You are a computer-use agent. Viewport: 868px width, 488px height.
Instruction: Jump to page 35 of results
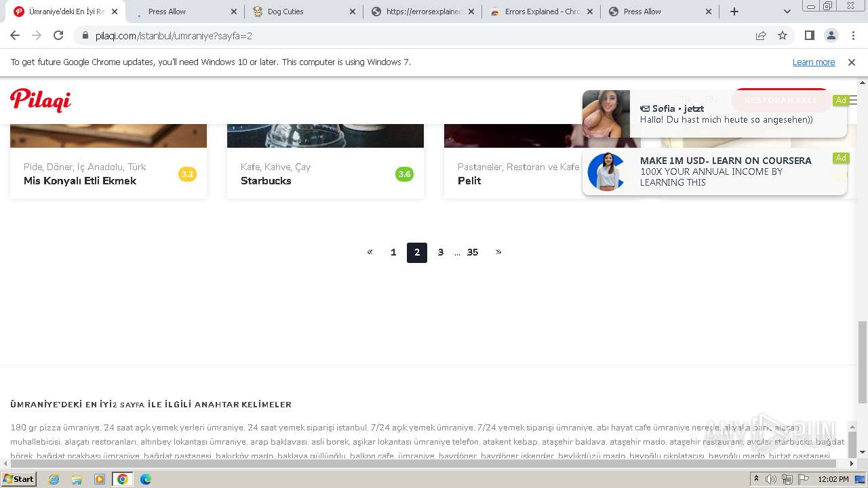[x=473, y=252]
